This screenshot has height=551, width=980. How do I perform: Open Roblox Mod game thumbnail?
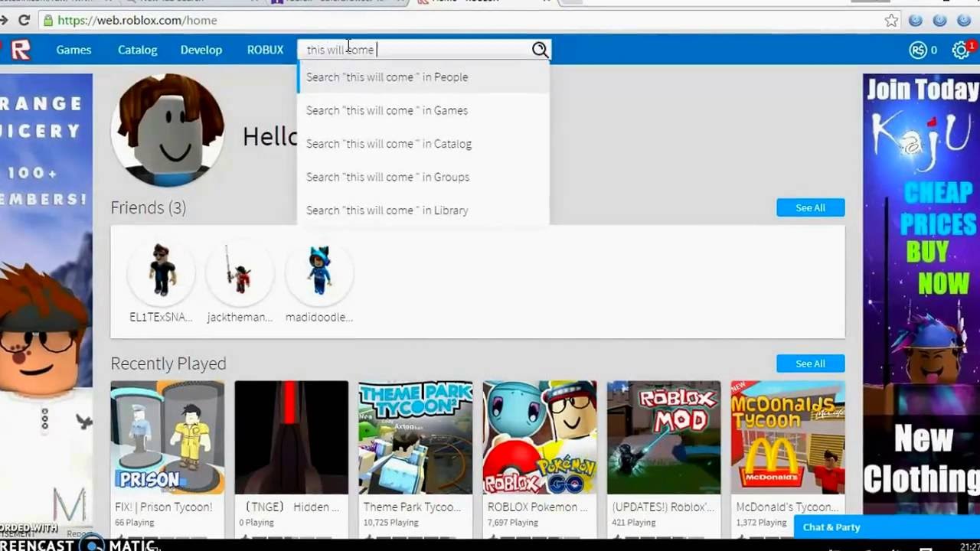click(x=664, y=438)
